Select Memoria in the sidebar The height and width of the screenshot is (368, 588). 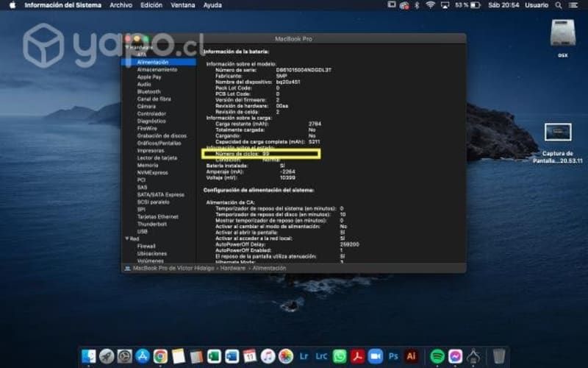click(148, 165)
